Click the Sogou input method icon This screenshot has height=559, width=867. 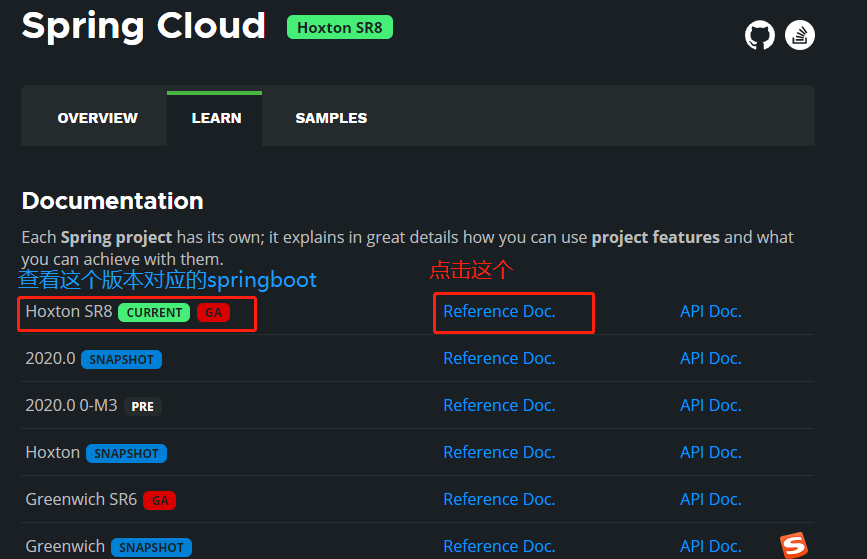tap(794, 545)
